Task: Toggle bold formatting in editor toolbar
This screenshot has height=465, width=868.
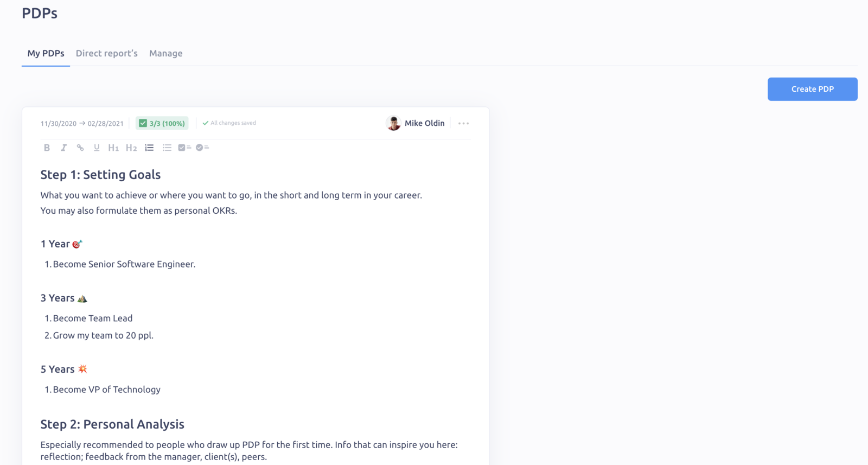Action: (47, 148)
